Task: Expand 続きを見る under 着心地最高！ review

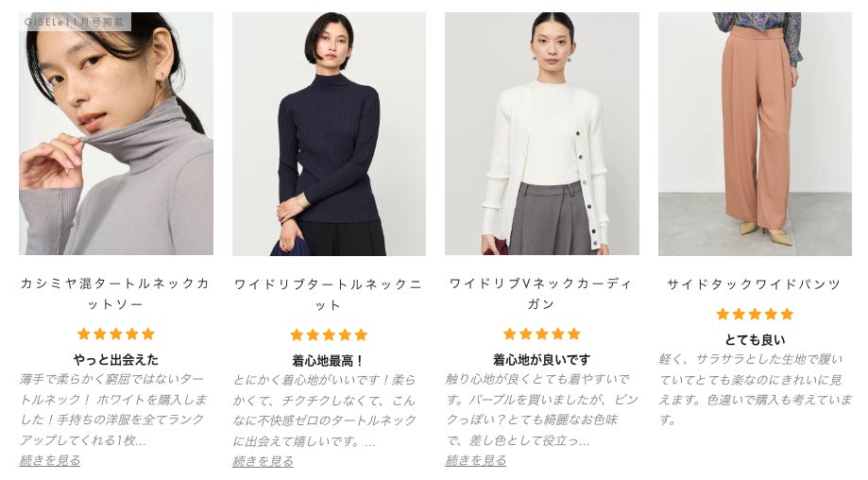Action: tap(263, 462)
